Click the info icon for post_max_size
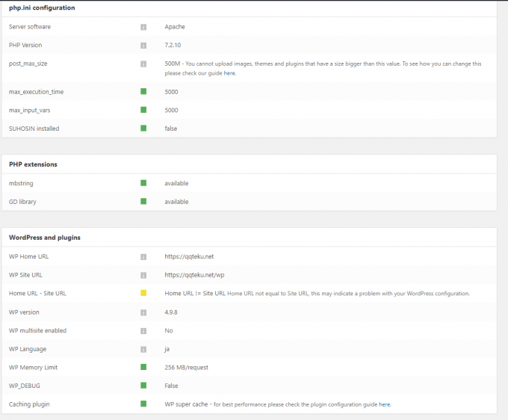Viewport: 508px width, 420px height. click(143, 64)
